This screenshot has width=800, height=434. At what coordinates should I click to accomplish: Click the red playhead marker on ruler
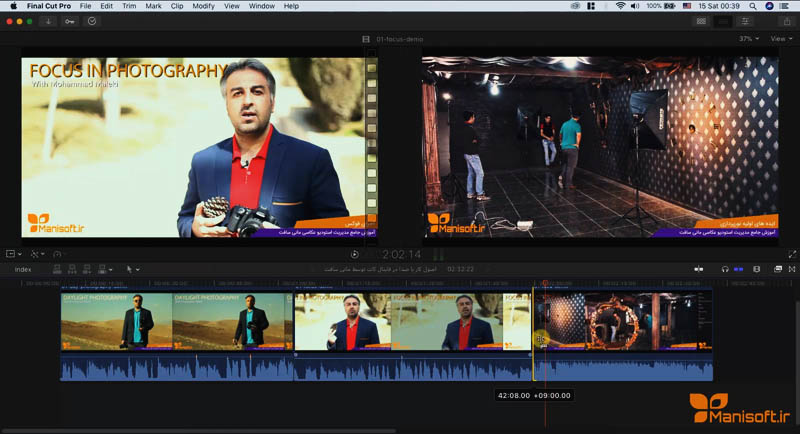(545, 283)
